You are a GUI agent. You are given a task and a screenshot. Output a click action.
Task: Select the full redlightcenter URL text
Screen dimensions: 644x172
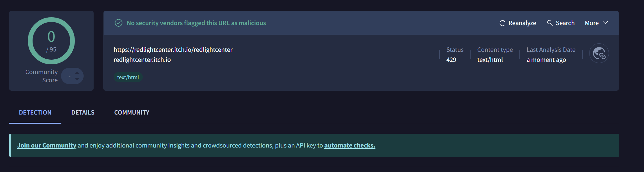tap(173, 50)
